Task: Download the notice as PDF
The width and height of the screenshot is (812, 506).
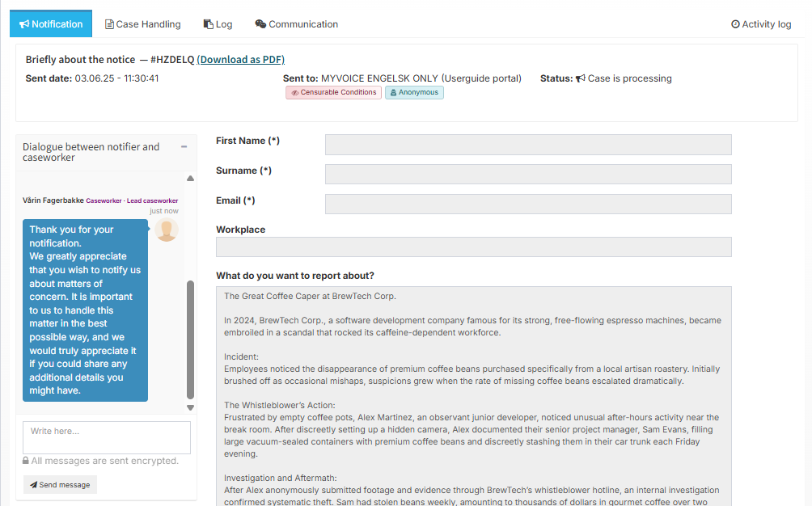Action: pos(240,60)
